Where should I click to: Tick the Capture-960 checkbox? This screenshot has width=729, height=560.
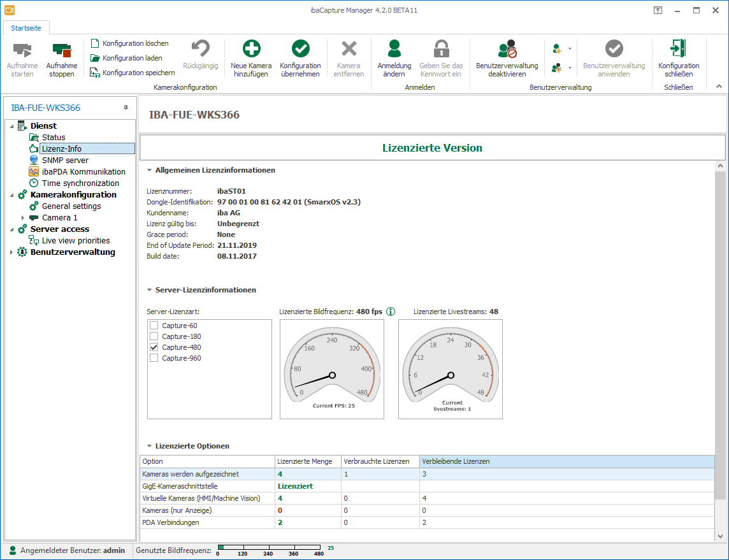coord(154,358)
